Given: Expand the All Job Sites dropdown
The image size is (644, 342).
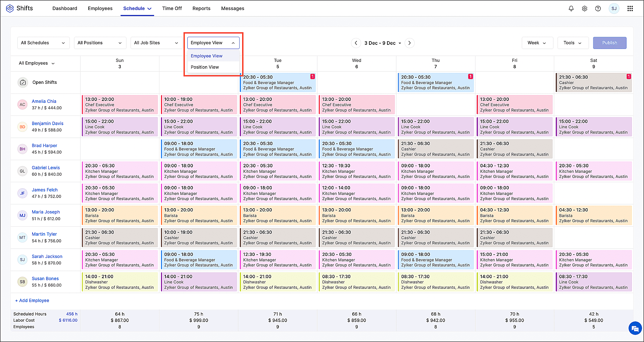Looking at the screenshot, I should pos(156,43).
